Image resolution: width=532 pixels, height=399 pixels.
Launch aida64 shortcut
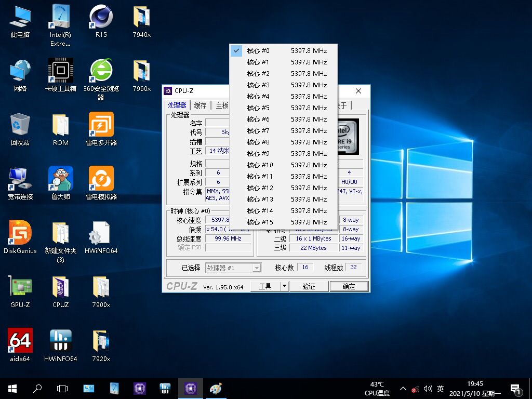coord(20,345)
